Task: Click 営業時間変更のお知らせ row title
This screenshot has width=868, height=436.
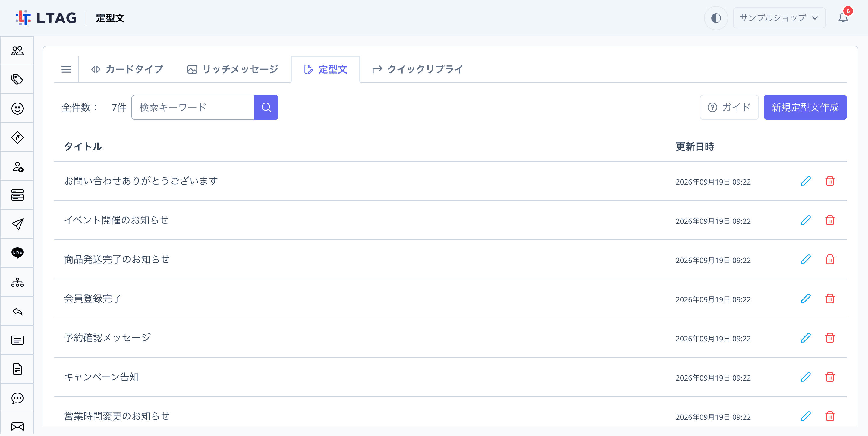Action: [x=117, y=416]
